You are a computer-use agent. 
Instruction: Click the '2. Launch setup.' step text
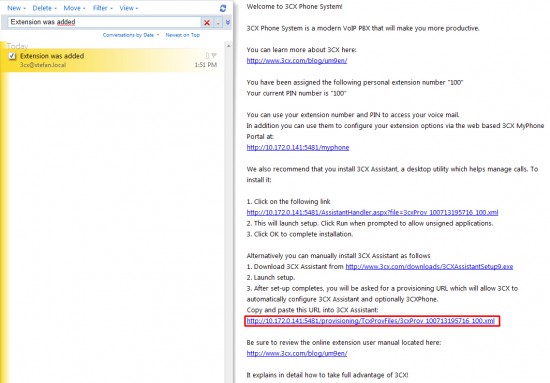coord(271,277)
